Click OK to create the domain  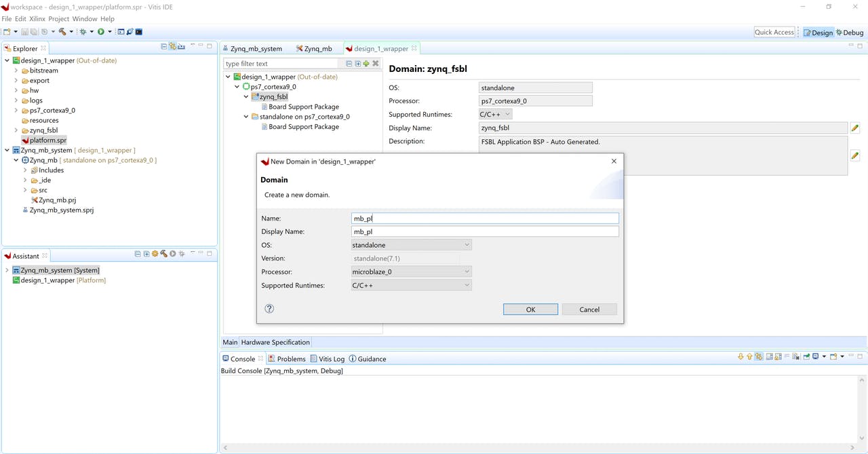point(530,309)
